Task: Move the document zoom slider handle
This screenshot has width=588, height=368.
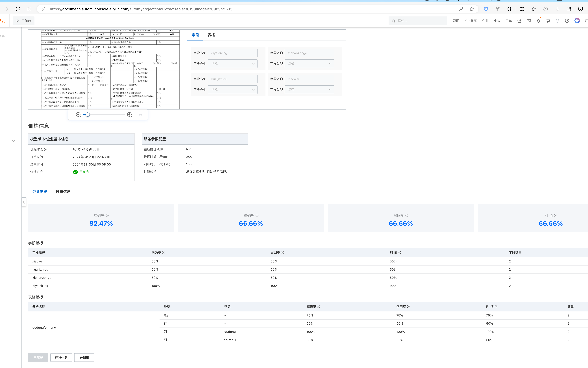Action: [x=88, y=115]
